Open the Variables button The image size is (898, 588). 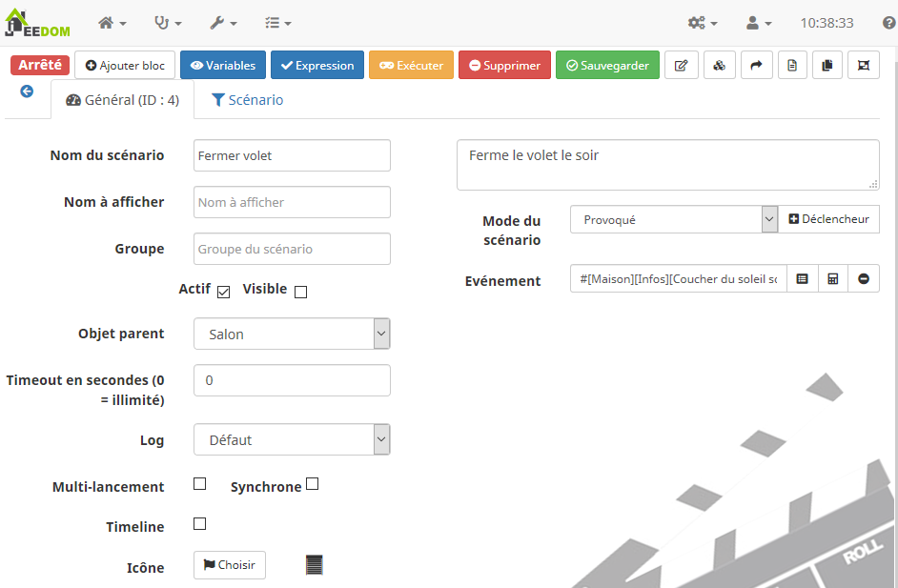point(223,65)
